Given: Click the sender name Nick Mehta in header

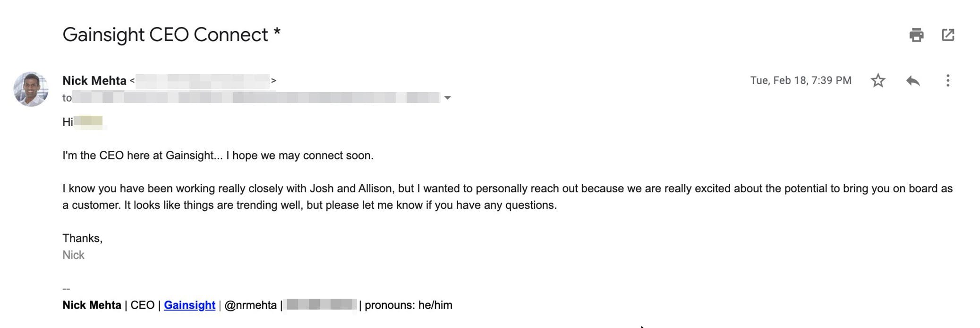Looking at the screenshot, I should [x=94, y=81].
